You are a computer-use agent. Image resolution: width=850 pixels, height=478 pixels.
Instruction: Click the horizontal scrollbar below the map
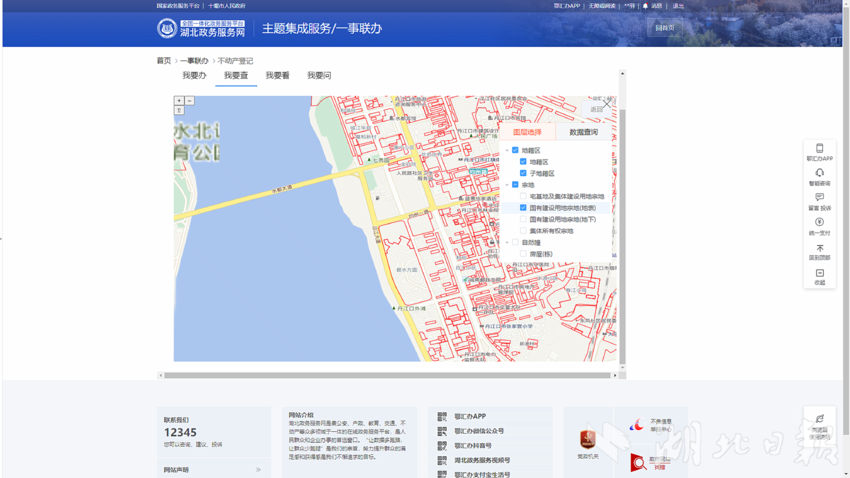click(388, 376)
